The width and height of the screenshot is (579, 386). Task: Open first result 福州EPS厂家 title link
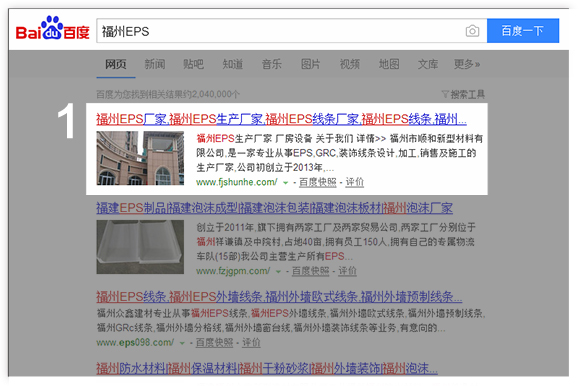click(281, 119)
